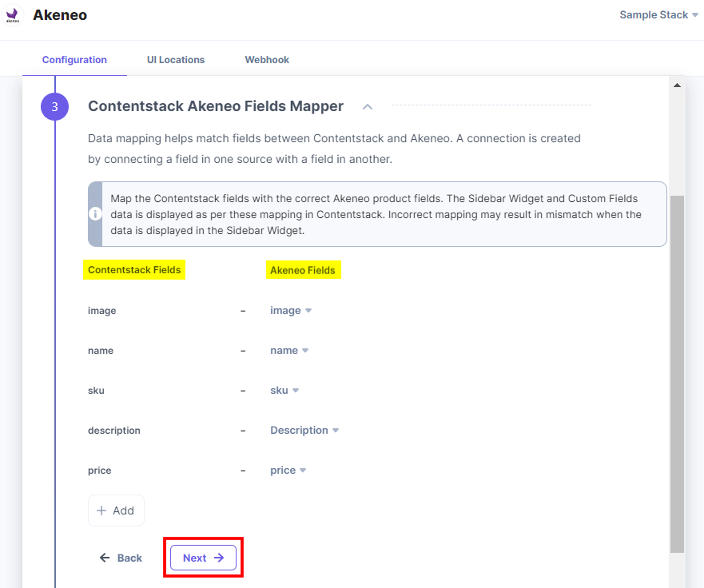Screen dimensions: 704x588
Task: Click the 'description' Contentstack field label
Action: point(114,431)
